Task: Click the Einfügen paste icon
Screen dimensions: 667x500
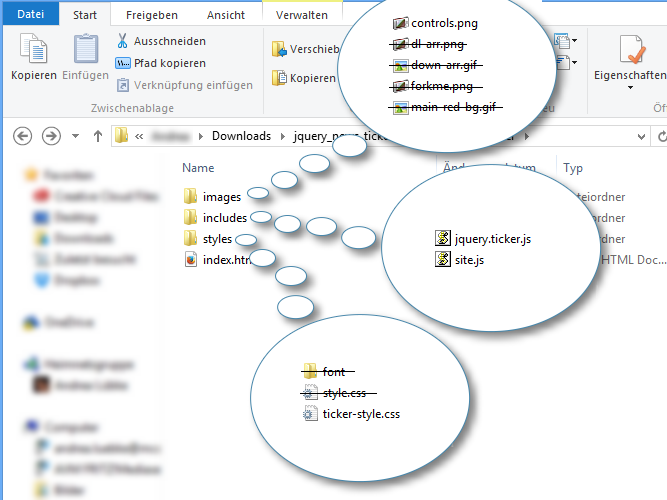Action: tap(86, 49)
